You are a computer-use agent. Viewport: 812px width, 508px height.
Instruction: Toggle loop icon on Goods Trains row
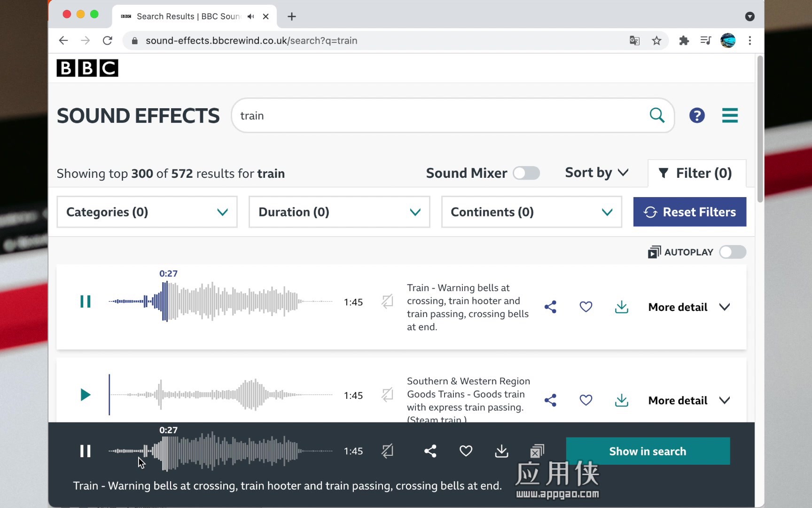[387, 395]
